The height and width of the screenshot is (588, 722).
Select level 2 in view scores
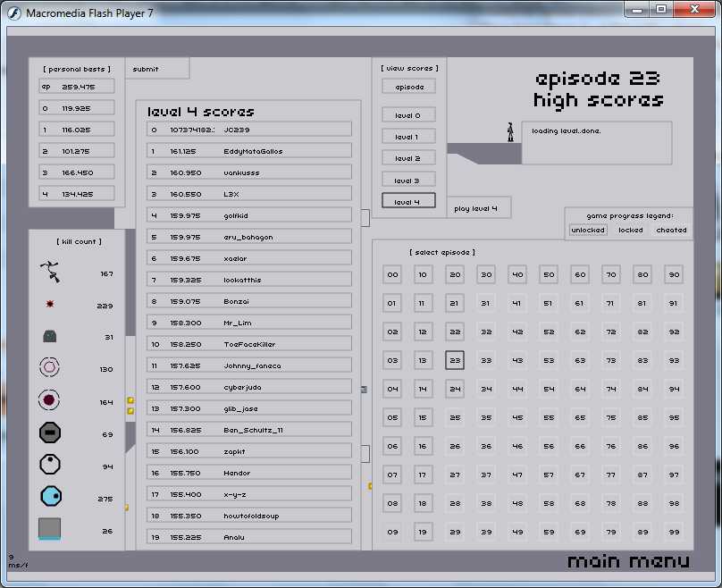[x=408, y=158]
